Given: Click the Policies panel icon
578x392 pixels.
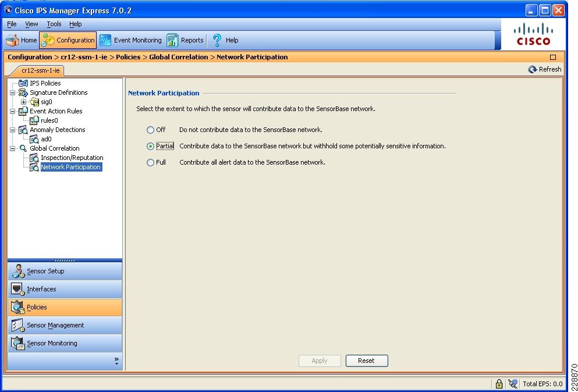Looking at the screenshot, I should tap(17, 307).
